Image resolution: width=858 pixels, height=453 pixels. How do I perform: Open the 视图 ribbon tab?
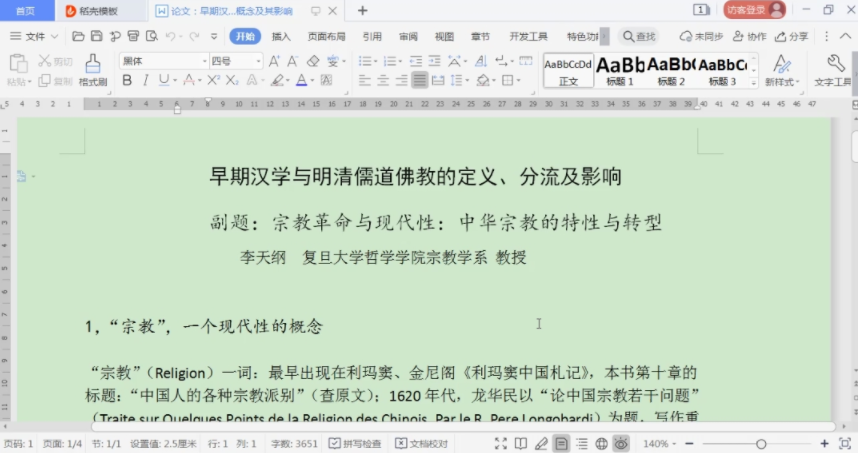point(444,37)
